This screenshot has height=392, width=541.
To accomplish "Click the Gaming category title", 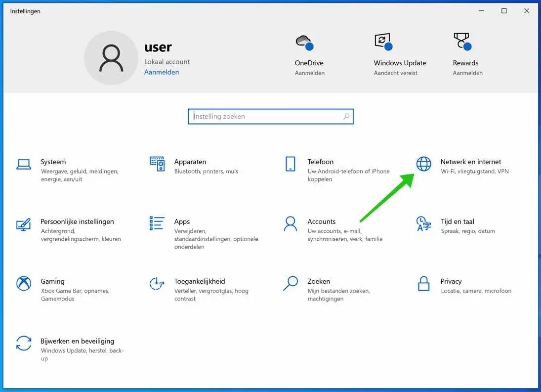I will [52, 281].
